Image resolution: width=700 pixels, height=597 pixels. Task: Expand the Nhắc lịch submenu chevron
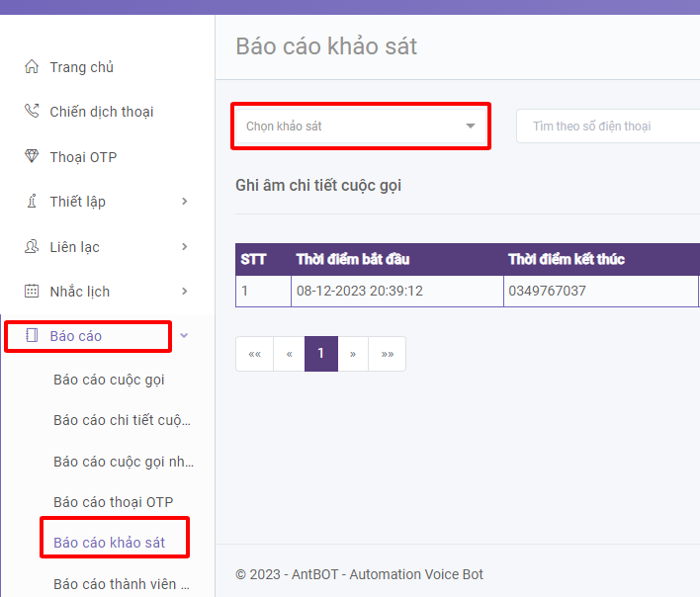[184, 292]
